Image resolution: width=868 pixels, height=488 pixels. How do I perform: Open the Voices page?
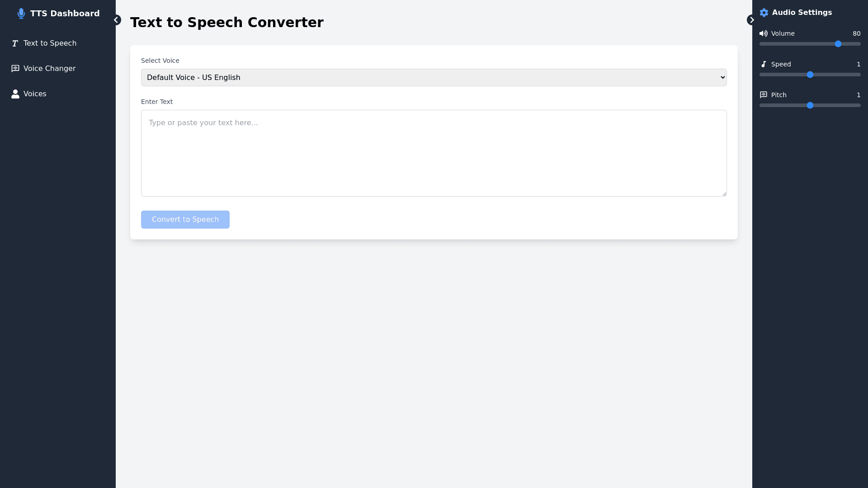click(35, 94)
